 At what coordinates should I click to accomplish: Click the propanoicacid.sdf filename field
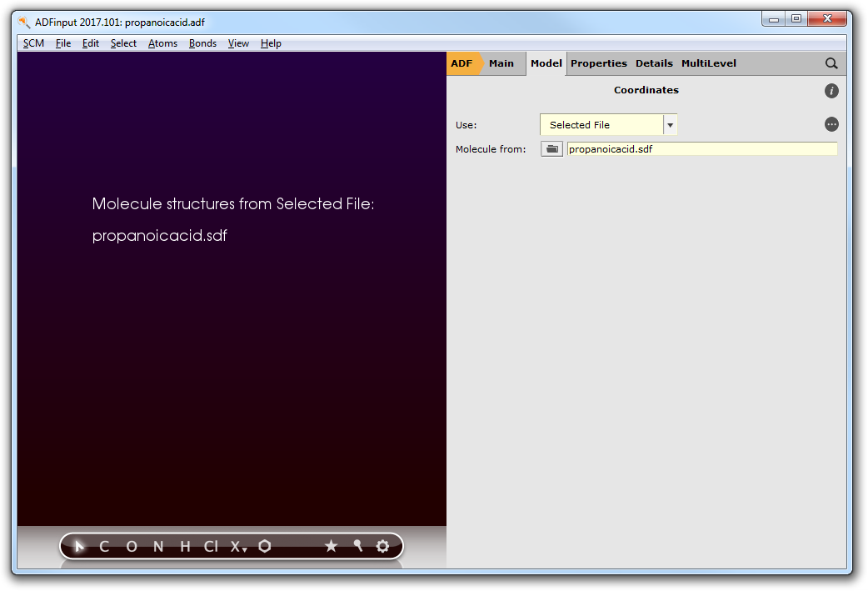point(702,149)
